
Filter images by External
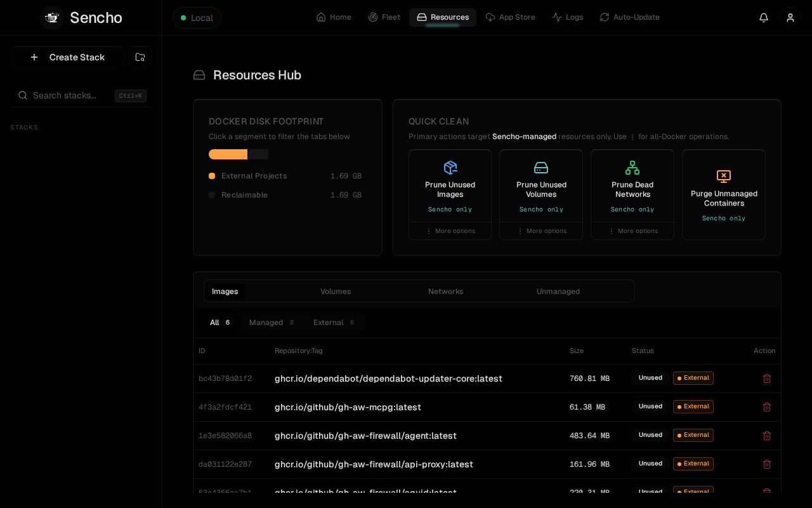[334, 323]
